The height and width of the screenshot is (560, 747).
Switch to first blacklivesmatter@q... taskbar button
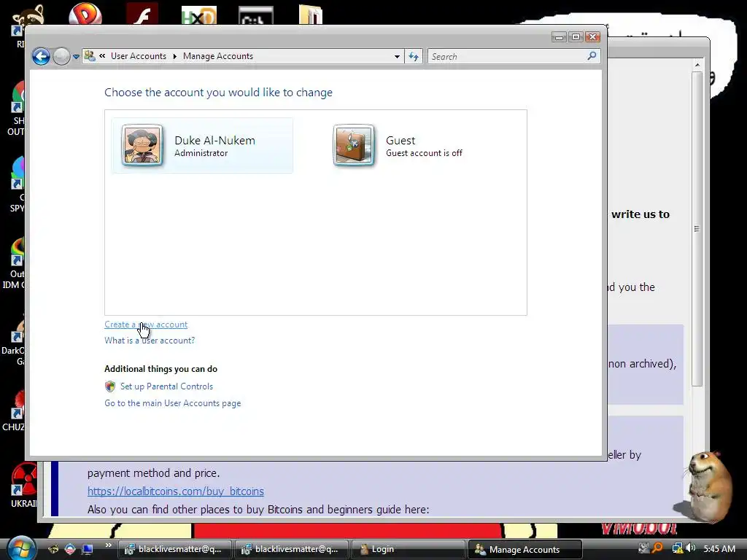point(174,550)
